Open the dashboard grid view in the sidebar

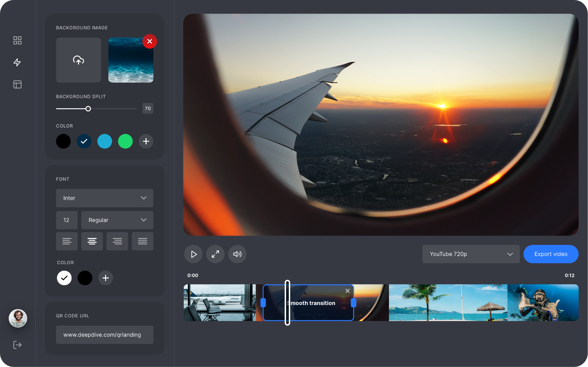17,40
